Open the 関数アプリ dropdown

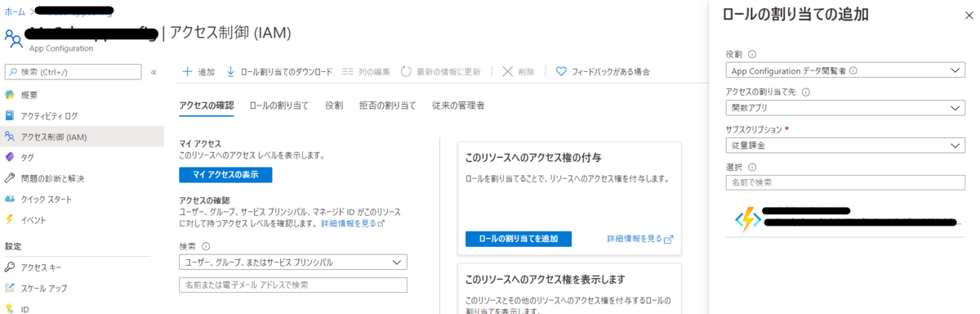845,108
